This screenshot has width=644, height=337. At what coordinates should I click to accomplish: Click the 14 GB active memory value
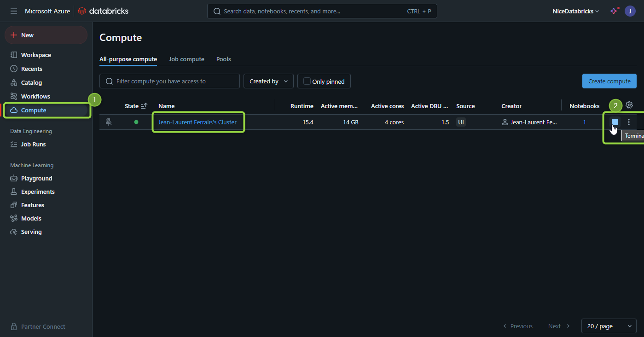[351, 122]
